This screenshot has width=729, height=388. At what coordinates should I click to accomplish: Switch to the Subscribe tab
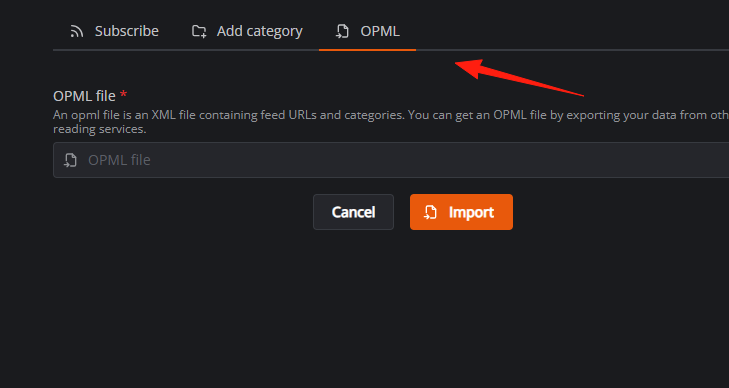coord(114,31)
